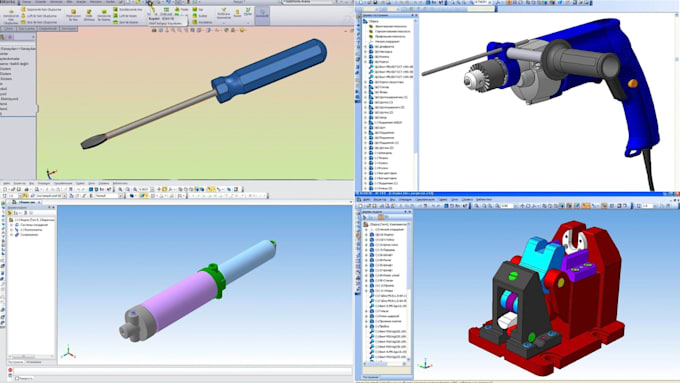Toggle highlighted orange button in clamp tree toolbar
This screenshot has width=680, height=383.
pyautogui.click(x=381, y=217)
